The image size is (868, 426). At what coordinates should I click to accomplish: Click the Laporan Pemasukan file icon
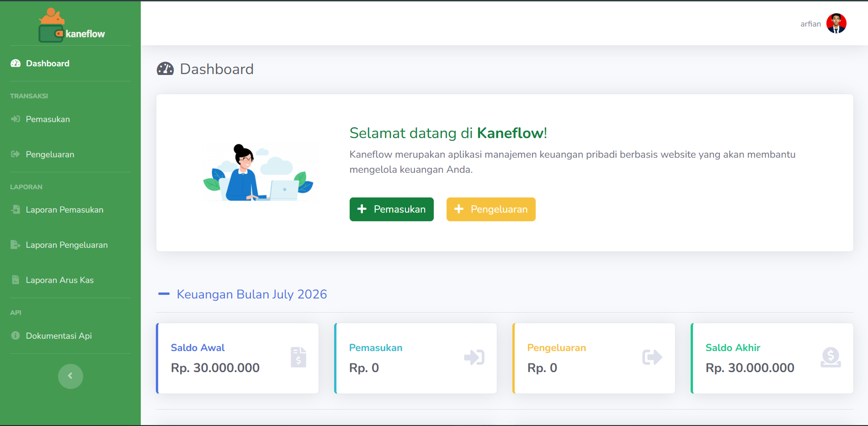coord(16,209)
